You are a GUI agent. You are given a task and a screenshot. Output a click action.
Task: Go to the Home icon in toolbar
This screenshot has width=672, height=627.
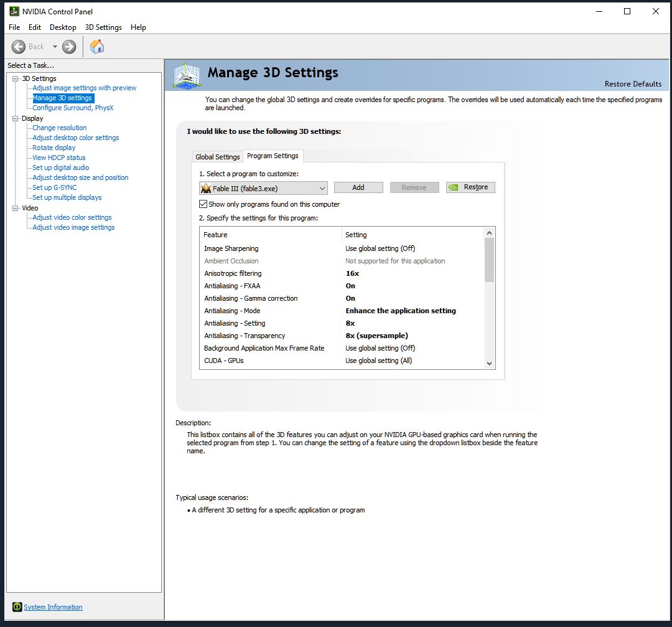(x=97, y=46)
